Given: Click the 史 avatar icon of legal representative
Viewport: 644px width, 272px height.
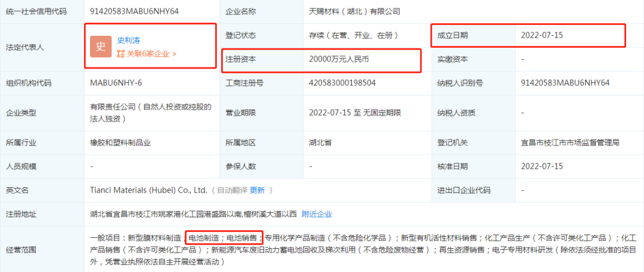Looking at the screenshot, I should 101,47.
